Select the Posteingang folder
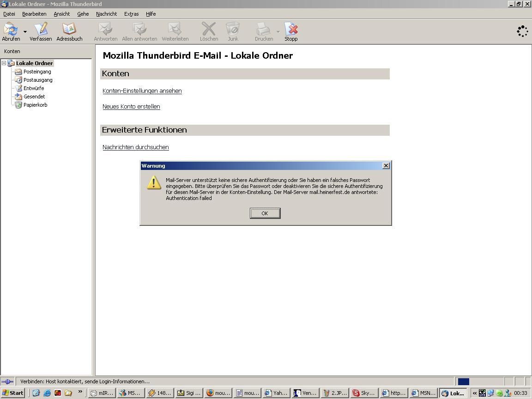Screen dimensions: 532x399 [37, 72]
